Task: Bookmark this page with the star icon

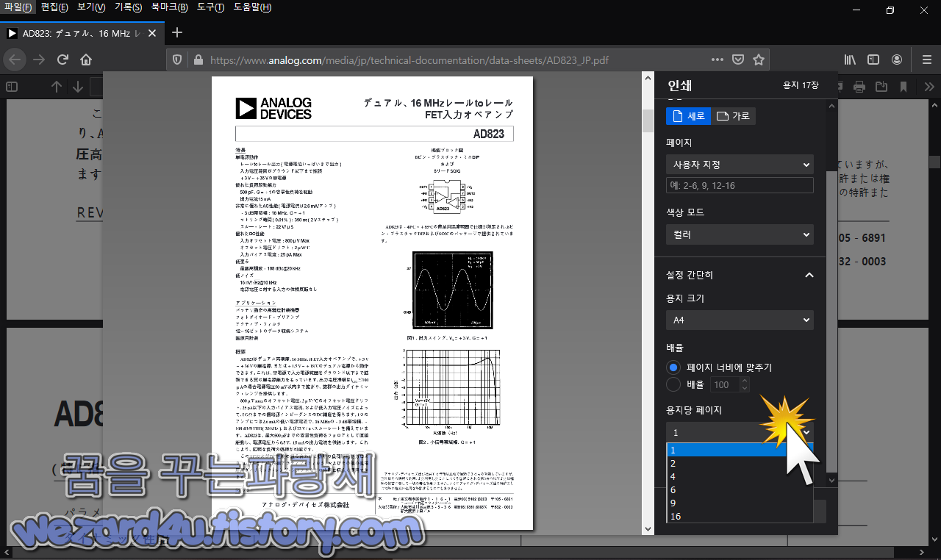Action: (x=759, y=60)
